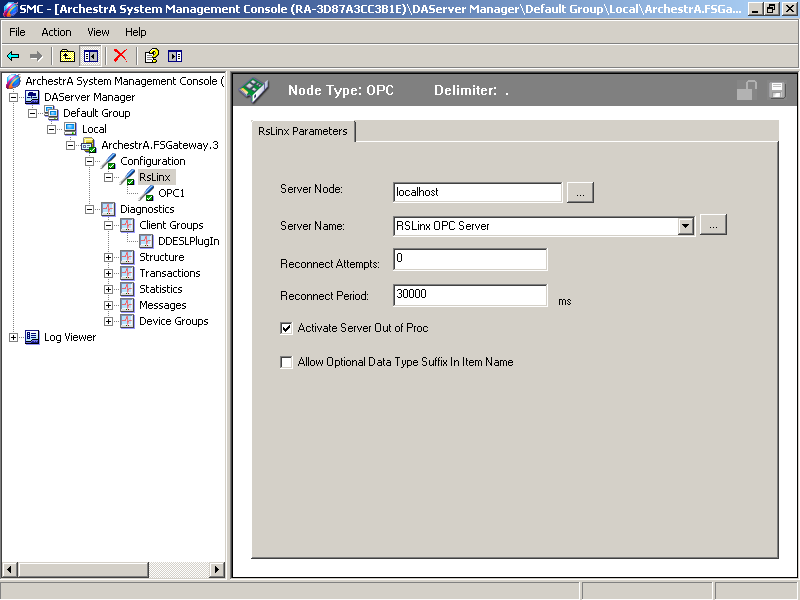Click the padlock icon in header
Image resolution: width=800 pixels, height=600 pixels.
[x=746, y=91]
